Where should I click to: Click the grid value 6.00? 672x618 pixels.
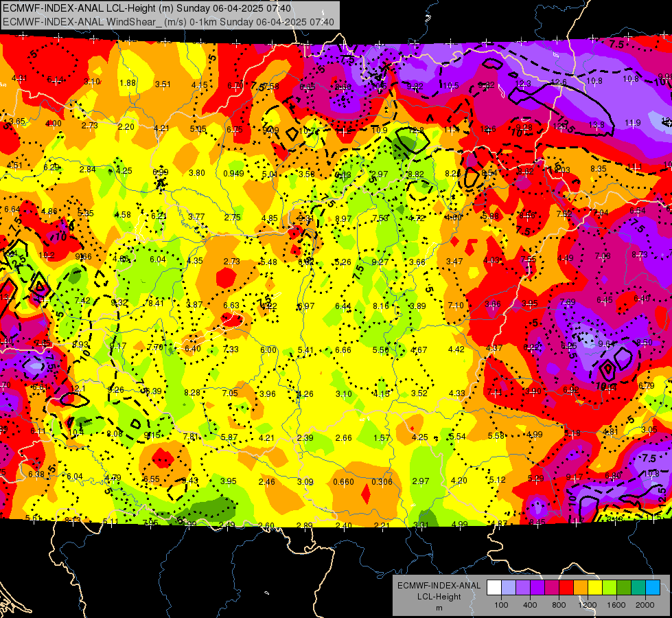tap(268, 350)
